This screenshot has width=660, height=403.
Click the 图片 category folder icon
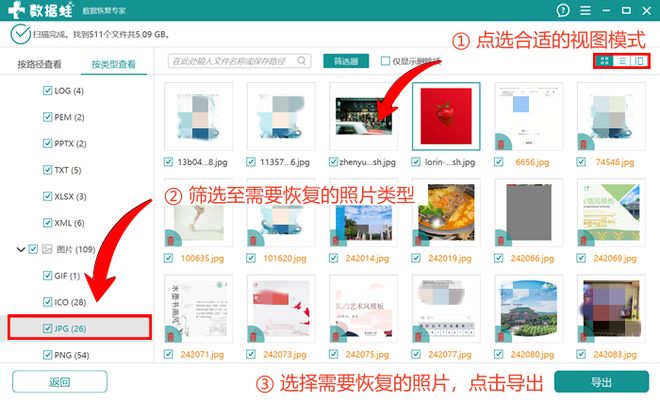point(49,248)
